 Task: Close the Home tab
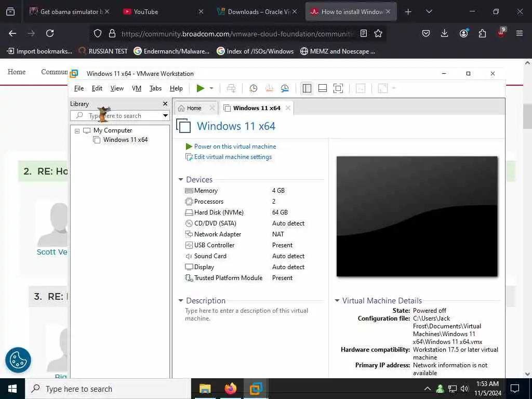(x=212, y=108)
